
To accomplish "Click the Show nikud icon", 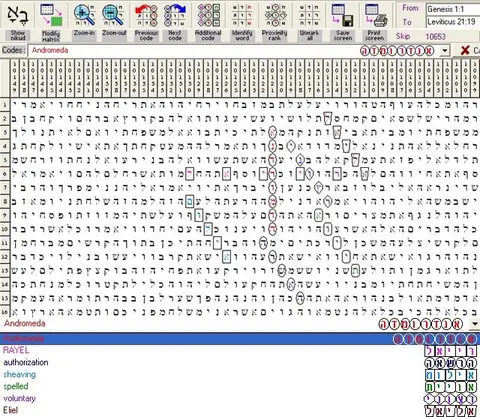I will click(x=18, y=15).
